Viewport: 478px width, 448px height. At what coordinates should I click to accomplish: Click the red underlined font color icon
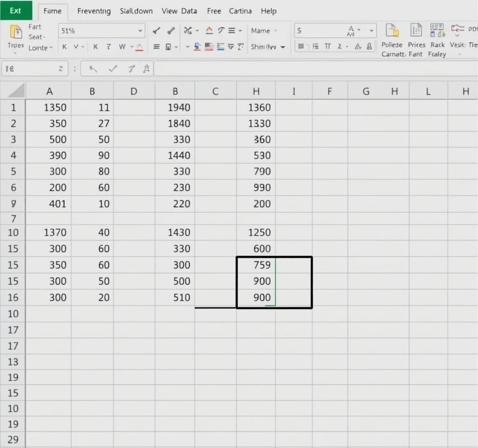click(x=139, y=47)
